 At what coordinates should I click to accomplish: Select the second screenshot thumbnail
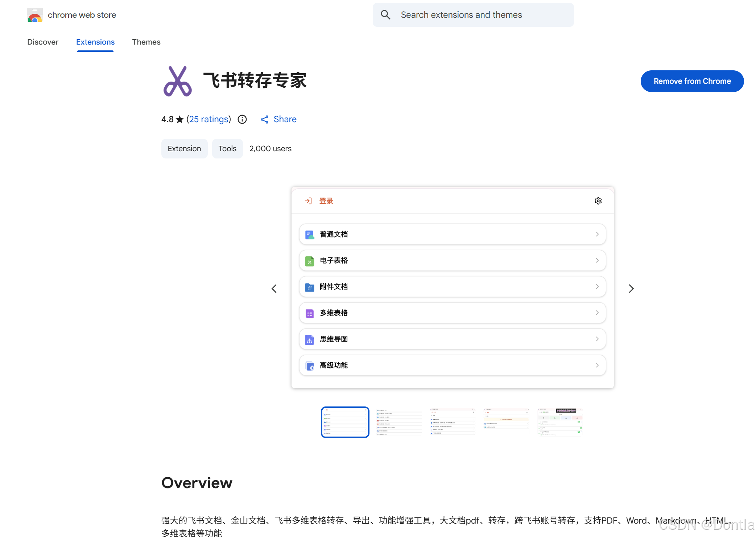[x=398, y=422]
